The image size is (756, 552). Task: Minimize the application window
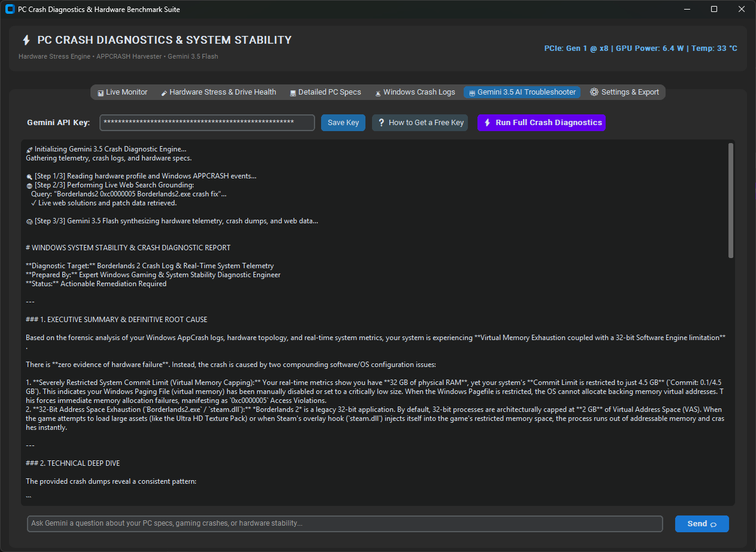[687, 9]
